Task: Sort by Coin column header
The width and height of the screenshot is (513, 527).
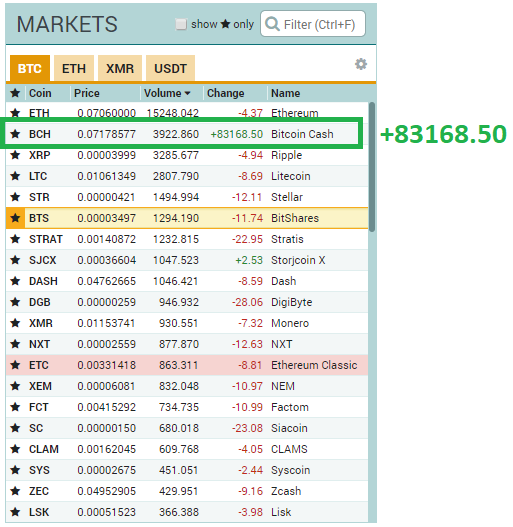Action: point(40,93)
